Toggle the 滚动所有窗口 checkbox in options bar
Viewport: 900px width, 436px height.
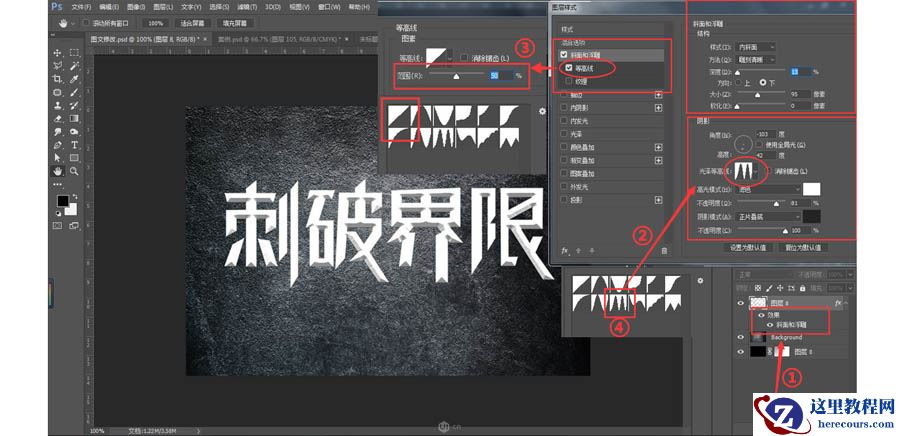86,24
